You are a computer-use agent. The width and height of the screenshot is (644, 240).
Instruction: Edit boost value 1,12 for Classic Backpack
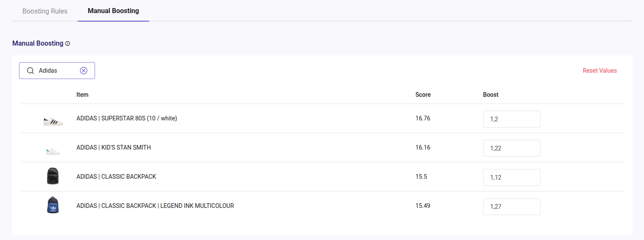pos(511,177)
